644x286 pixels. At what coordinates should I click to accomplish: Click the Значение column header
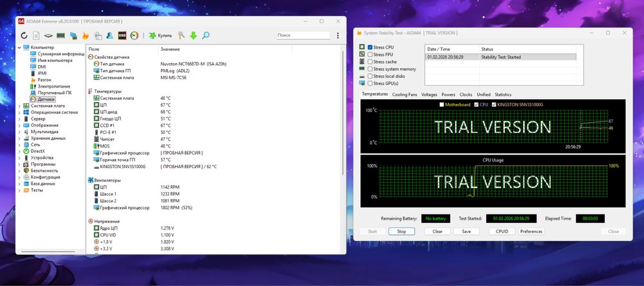(225, 50)
